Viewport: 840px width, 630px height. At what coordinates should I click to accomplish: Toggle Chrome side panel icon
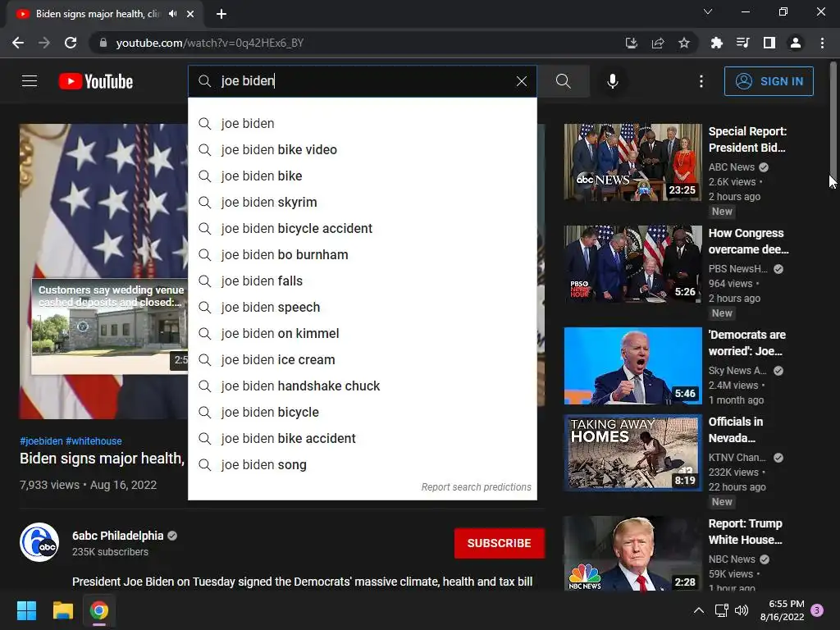pos(769,43)
